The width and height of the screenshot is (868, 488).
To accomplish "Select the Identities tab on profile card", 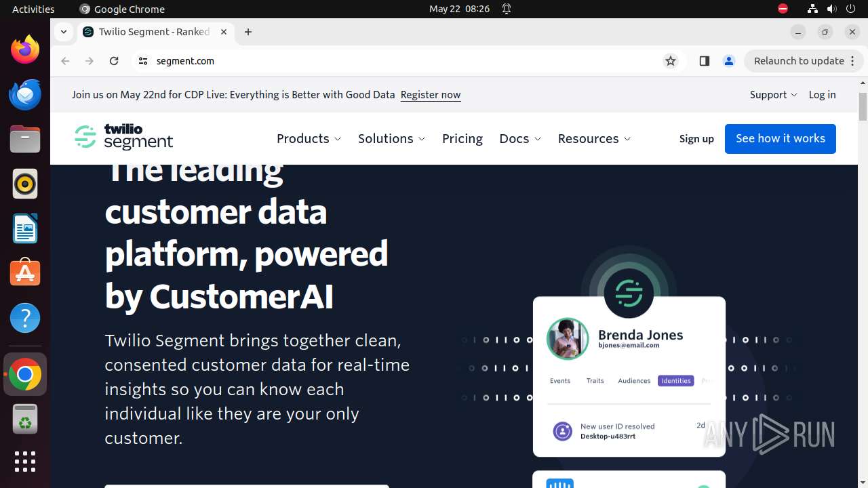I will (676, 381).
